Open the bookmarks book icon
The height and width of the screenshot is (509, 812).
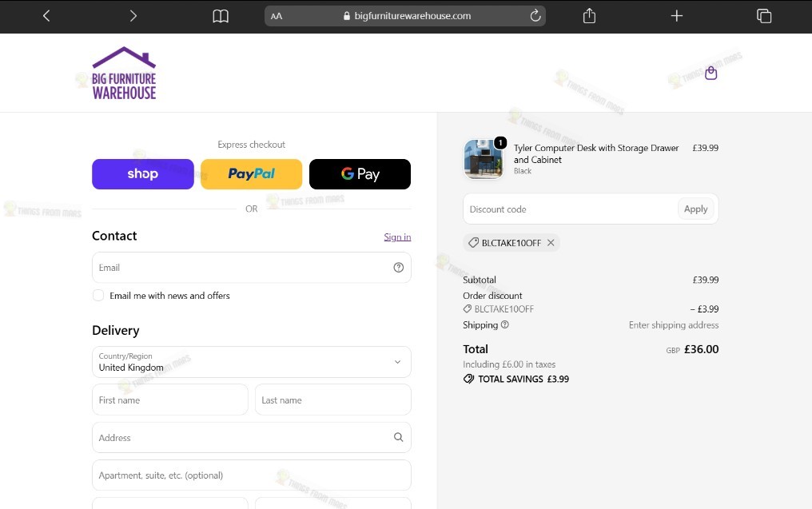(221, 16)
